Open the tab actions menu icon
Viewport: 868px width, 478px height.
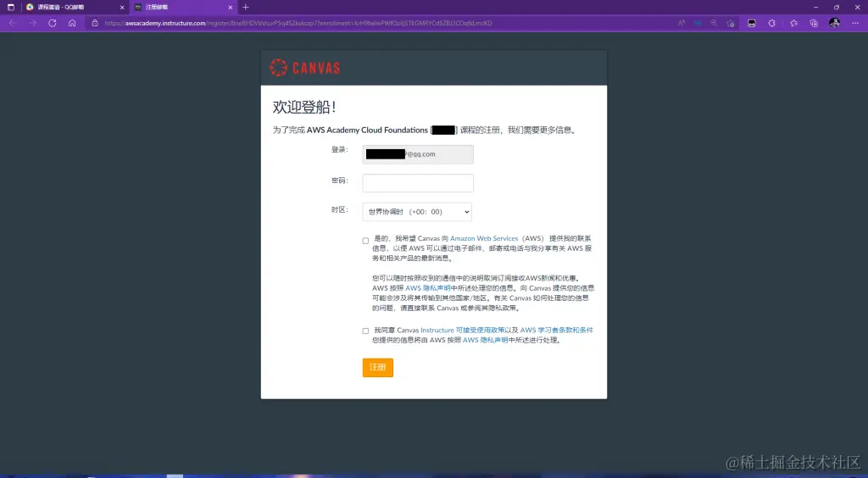point(10,7)
